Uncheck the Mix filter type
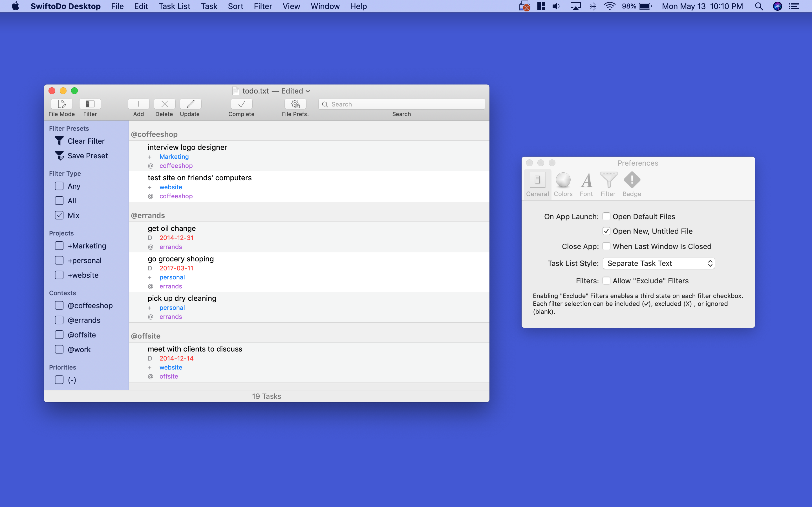 click(x=59, y=215)
